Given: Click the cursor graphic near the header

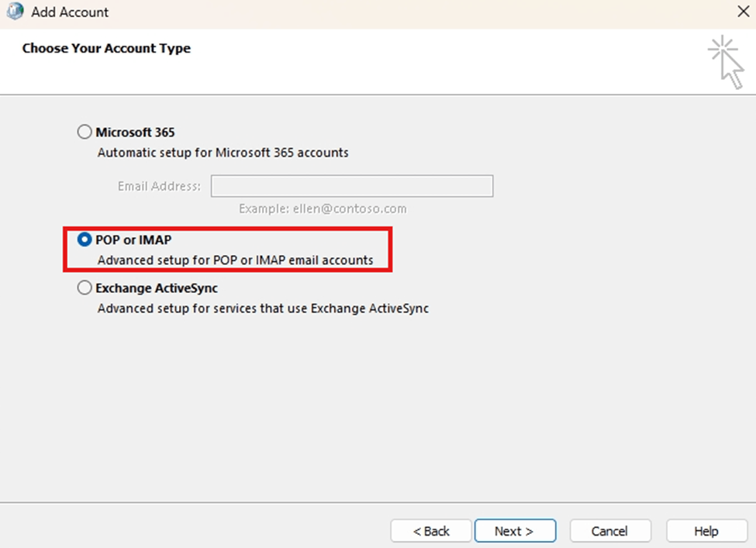Looking at the screenshot, I should pyautogui.click(x=727, y=62).
